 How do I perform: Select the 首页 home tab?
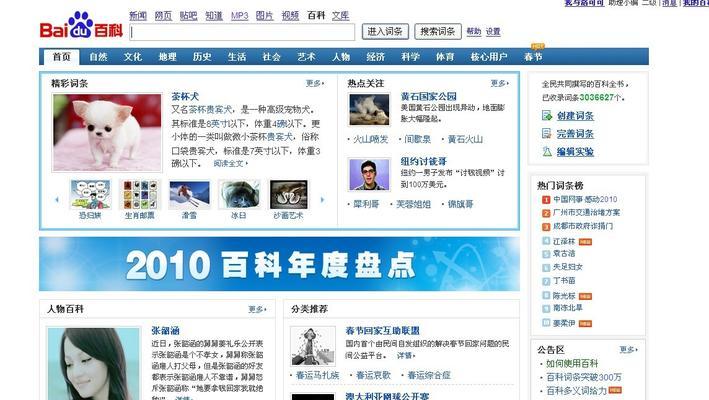[61, 57]
